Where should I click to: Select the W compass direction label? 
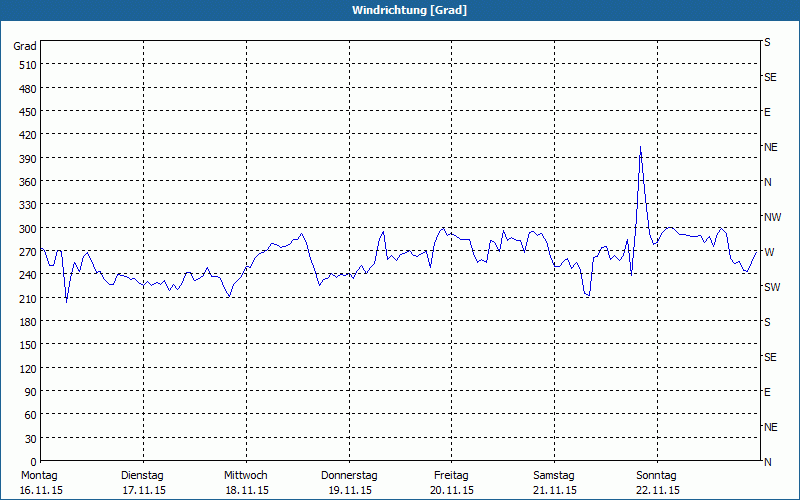768,252
